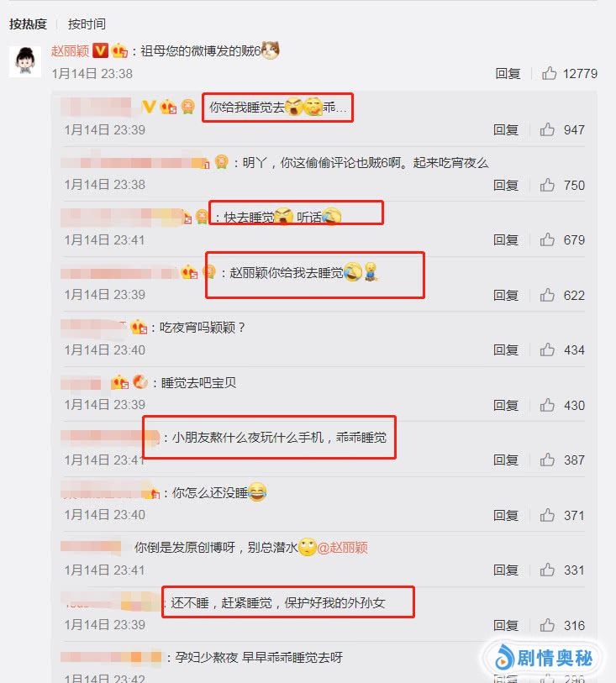Viewport: 616px width, 683px height.
Task: Switch to 按热度 sorting tab
Action: point(28,24)
